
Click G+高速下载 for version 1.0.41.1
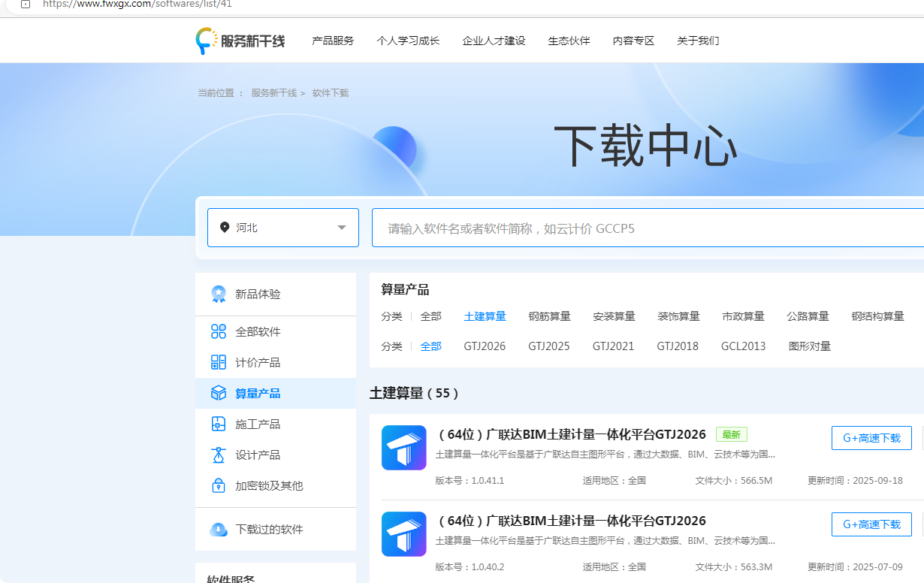coord(871,438)
